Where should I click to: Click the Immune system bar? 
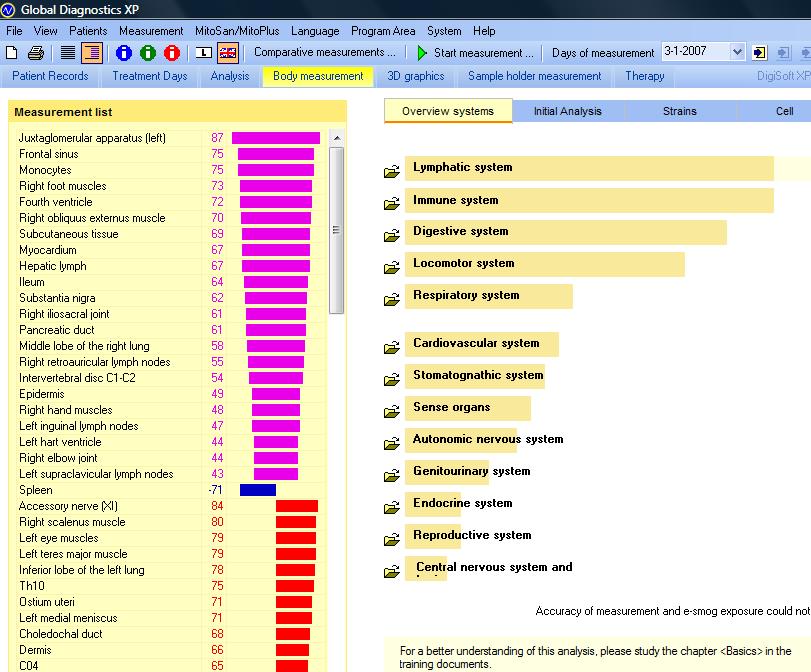point(589,200)
